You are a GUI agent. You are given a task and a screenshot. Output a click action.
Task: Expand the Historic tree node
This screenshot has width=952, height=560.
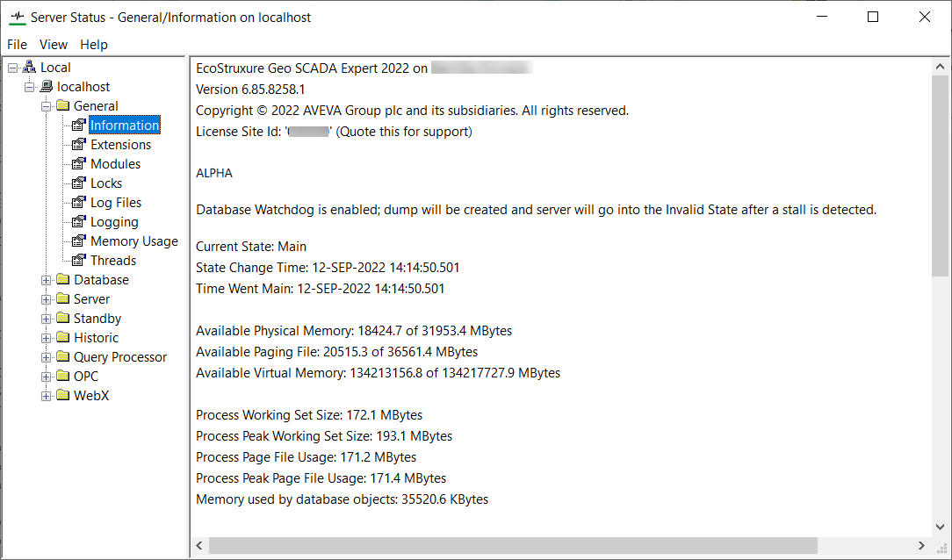[46, 338]
